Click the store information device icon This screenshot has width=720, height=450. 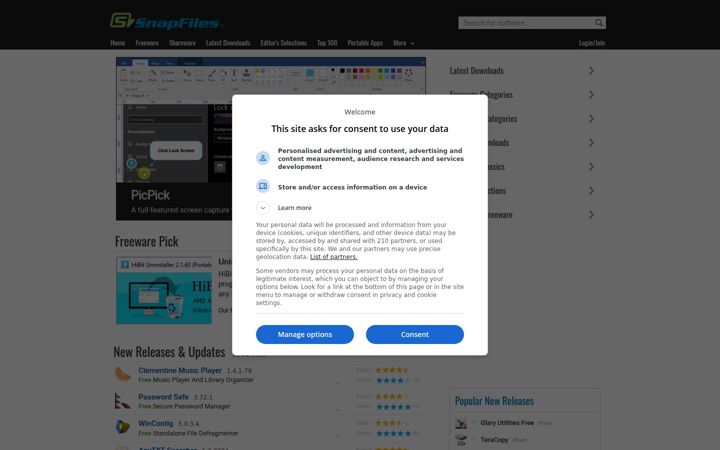pyautogui.click(x=263, y=186)
